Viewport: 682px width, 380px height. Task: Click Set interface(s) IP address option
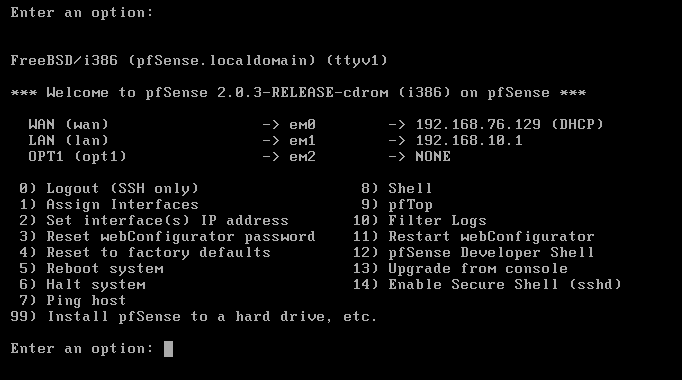pyautogui.click(x=154, y=221)
